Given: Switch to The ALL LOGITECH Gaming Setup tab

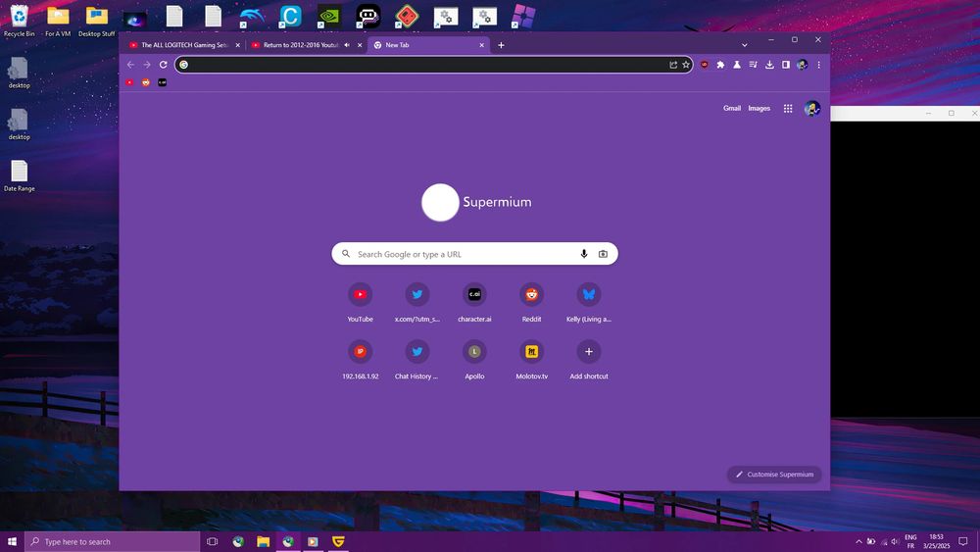Looking at the screenshot, I should (184, 45).
